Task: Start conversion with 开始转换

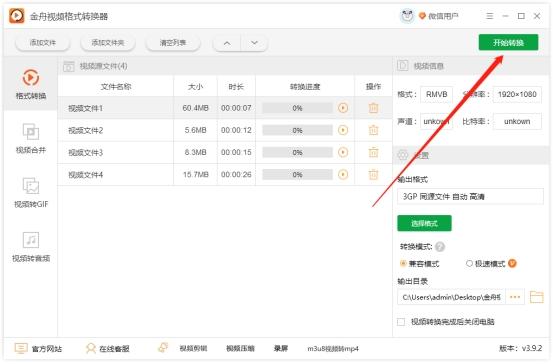Action: coord(508,43)
